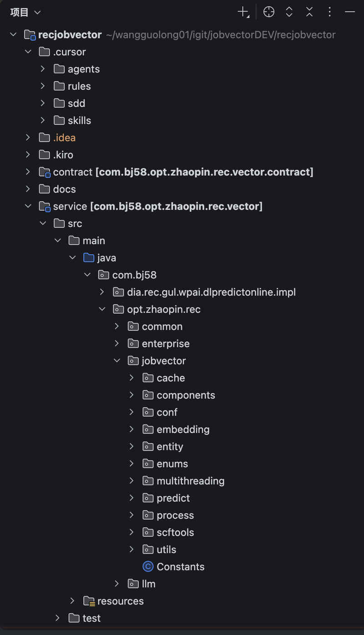The width and height of the screenshot is (364, 635).
Task: Click the Expand All toolbar icon
Action: (x=289, y=12)
